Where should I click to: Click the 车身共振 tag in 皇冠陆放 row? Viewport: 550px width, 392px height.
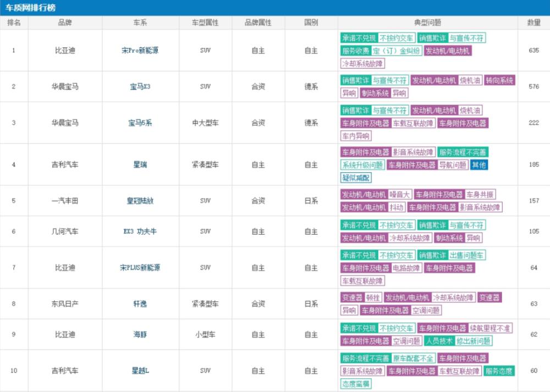click(480, 195)
